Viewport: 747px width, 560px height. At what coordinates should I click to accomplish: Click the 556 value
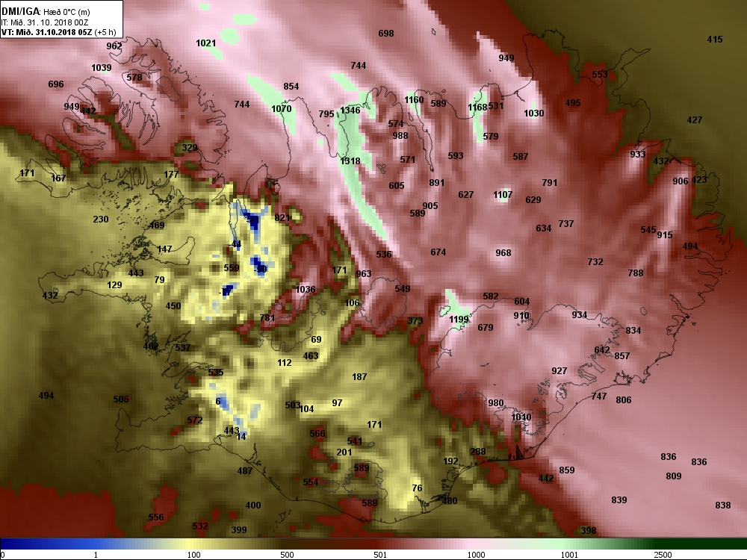[x=156, y=517]
